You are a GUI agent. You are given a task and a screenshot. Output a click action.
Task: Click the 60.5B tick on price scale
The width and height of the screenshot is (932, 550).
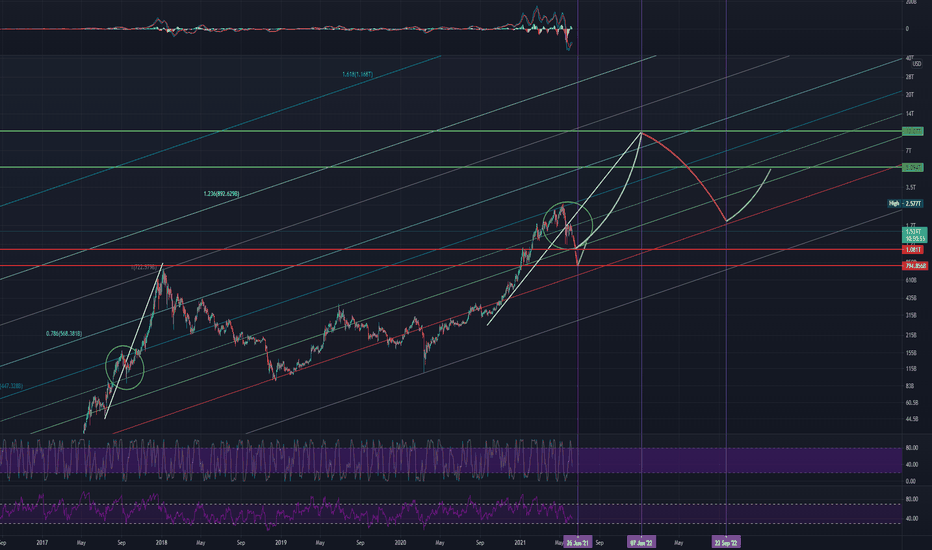pyautogui.click(x=912, y=403)
